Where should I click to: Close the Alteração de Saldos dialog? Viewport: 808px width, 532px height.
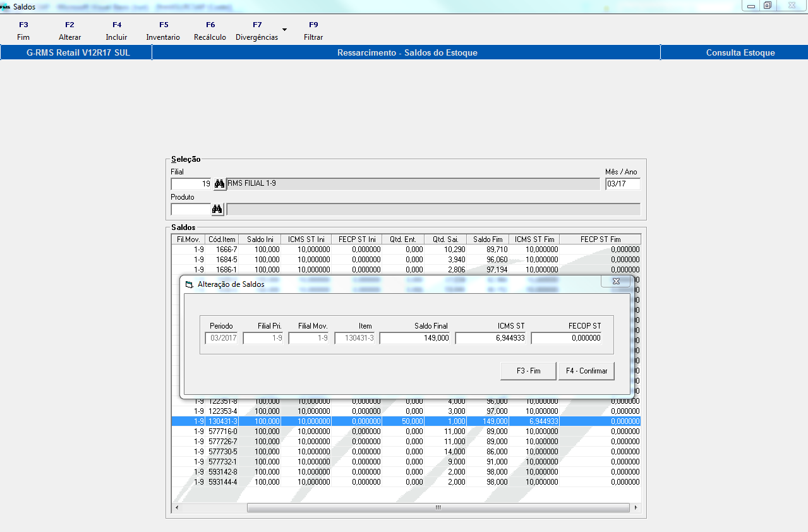[x=615, y=281]
